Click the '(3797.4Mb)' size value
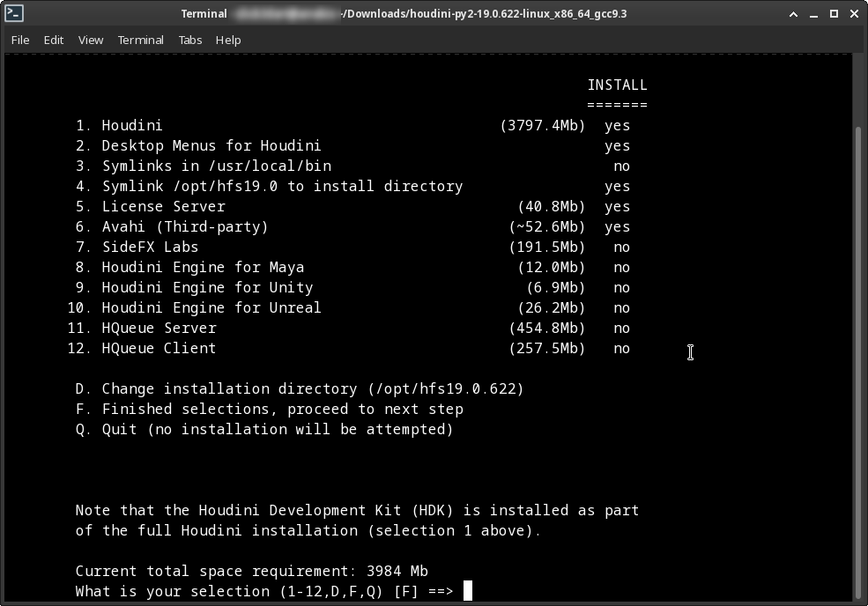The image size is (868, 606). click(x=543, y=126)
